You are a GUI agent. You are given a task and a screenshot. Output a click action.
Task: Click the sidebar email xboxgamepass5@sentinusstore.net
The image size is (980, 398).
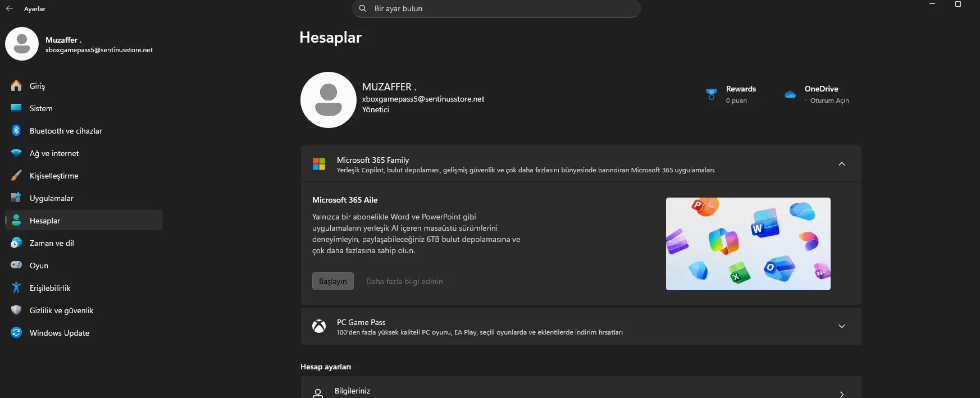pos(99,50)
